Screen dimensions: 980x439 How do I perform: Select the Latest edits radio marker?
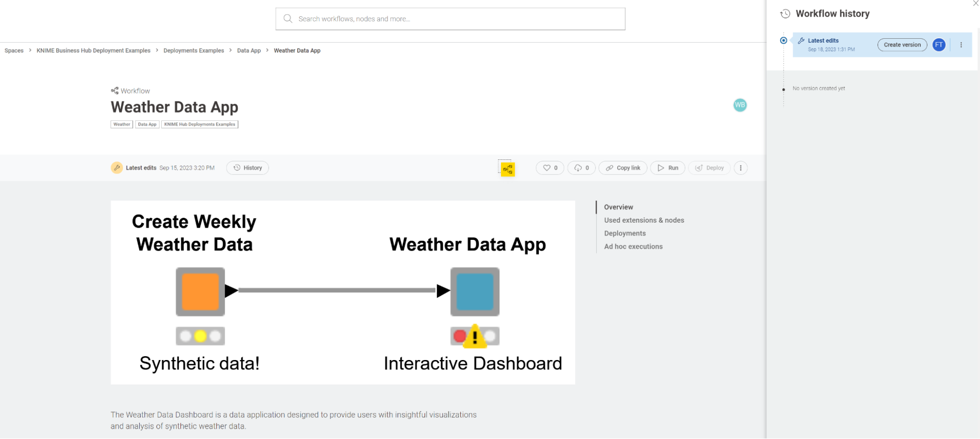point(783,41)
